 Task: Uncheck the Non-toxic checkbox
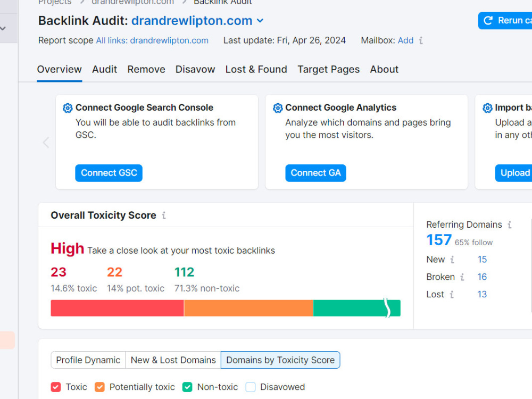[x=187, y=387]
